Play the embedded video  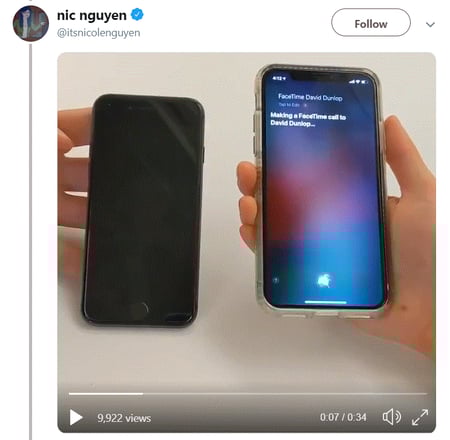76,417
